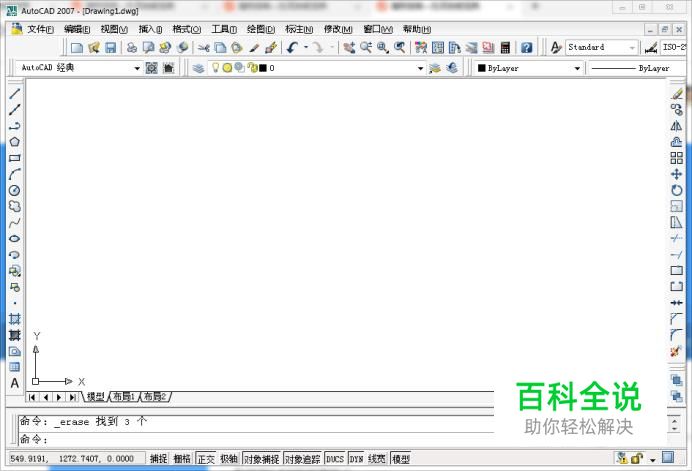The height and width of the screenshot is (471, 692).
Task: Open the Standard text style dropdown
Action: click(x=632, y=47)
